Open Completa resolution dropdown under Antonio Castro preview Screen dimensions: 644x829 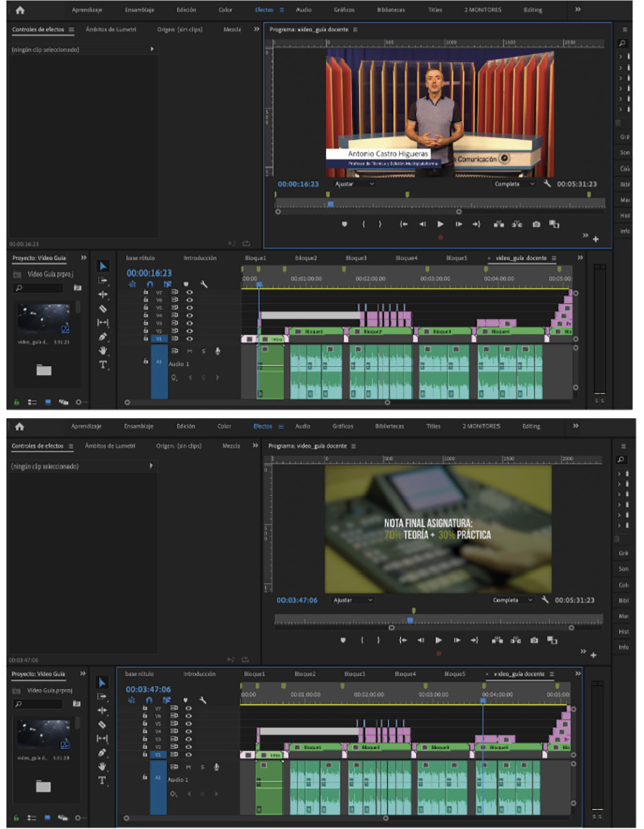point(515,184)
